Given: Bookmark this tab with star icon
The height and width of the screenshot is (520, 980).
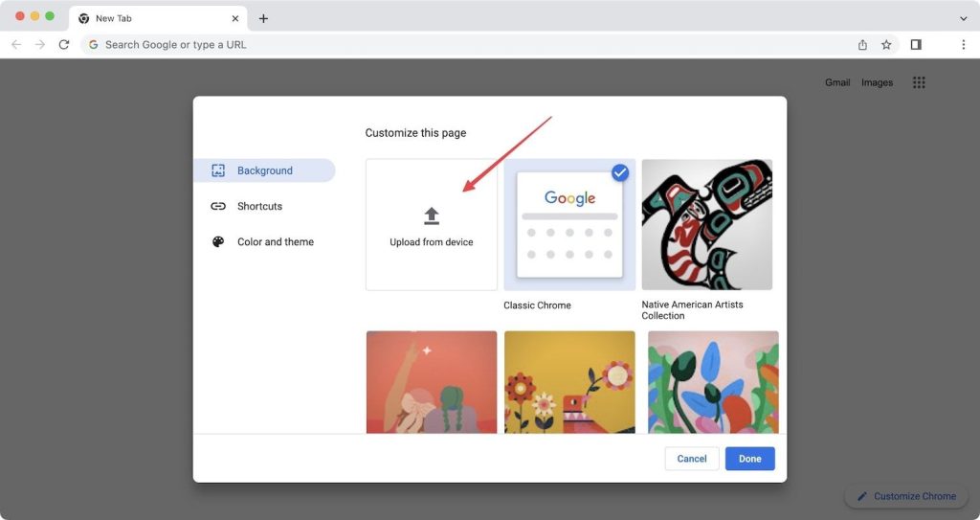Looking at the screenshot, I should (x=886, y=44).
